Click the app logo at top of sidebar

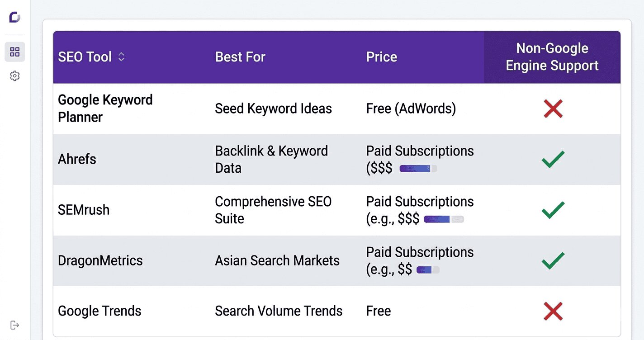tap(14, 17)
